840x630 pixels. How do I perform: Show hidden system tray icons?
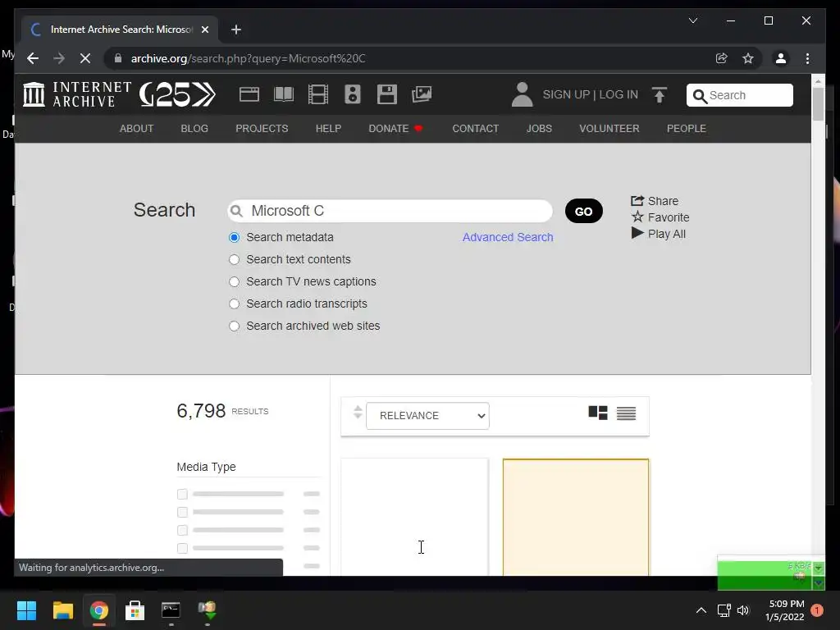[x=701, y=610]
